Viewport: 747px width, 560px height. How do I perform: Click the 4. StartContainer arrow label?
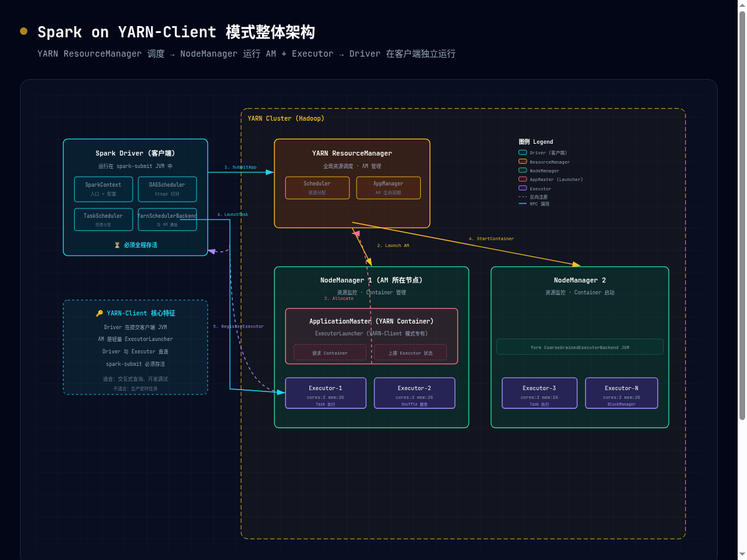(491, 239)
